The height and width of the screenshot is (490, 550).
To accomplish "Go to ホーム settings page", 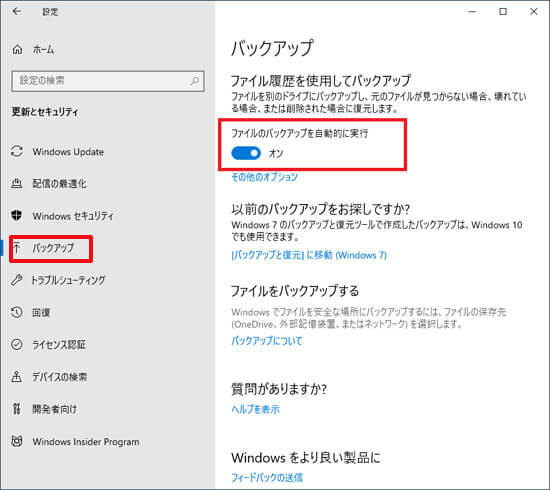I will 43,50.
